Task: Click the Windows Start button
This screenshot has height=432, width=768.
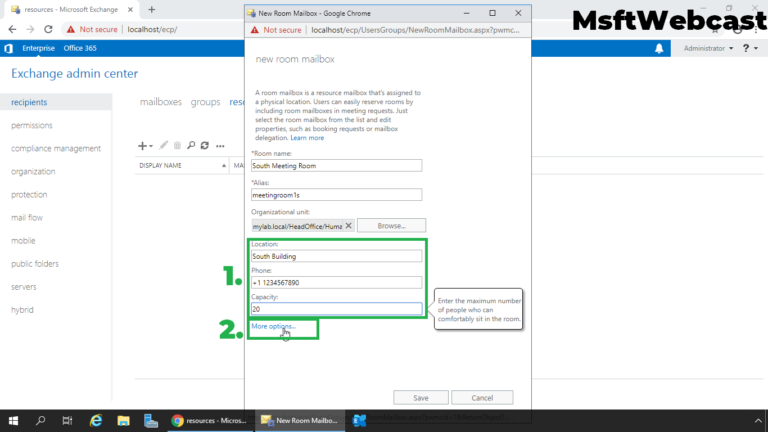Action: point(14,421)
